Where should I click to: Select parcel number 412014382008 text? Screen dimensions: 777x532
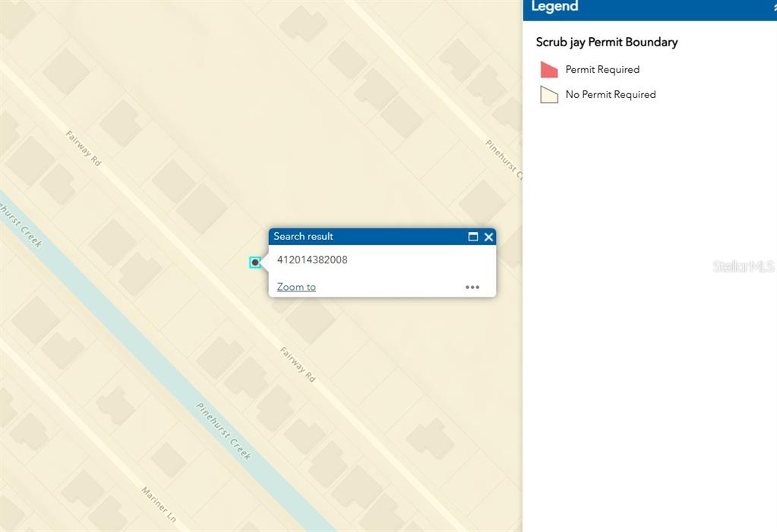pyautogui.click(x=312, y=260)
